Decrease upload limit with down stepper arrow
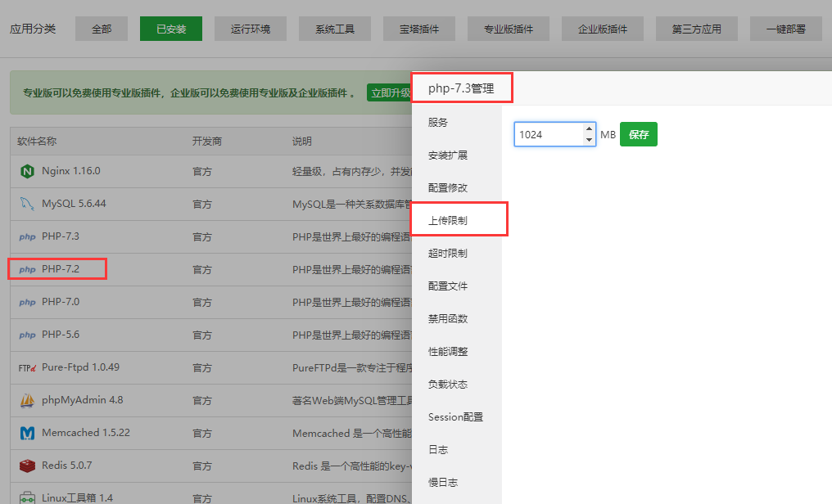Screen dimensions: 832x504 click(589, 140)
